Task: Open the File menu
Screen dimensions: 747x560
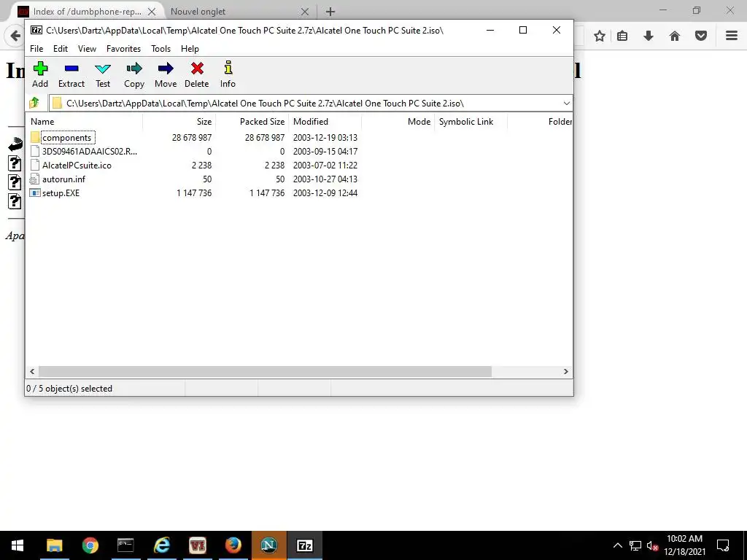Action: (36, 49)
